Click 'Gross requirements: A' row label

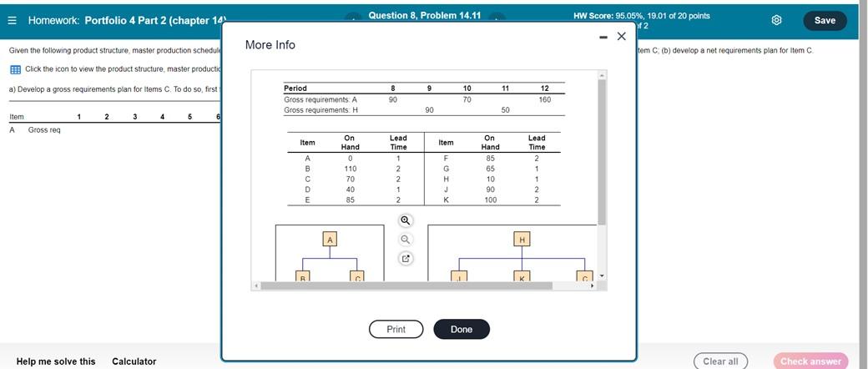click(x=320, y=99)
